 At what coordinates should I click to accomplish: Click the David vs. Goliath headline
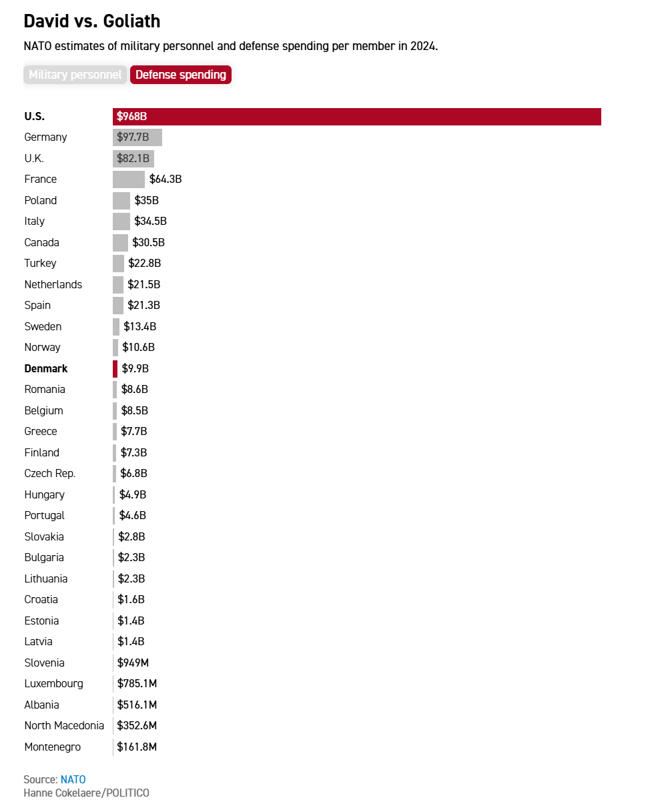pos(92,21)
